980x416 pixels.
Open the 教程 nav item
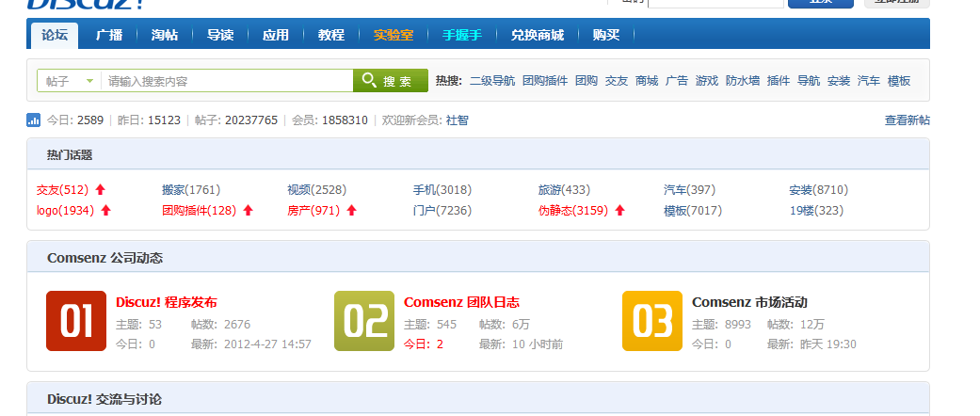click(331, 35)
